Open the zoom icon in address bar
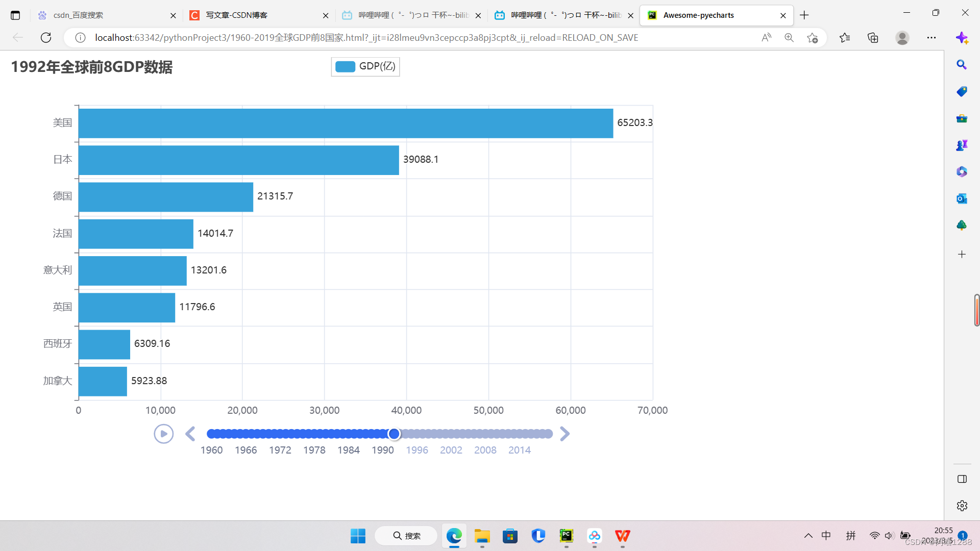The height and width of the screenshot is (551, 980). (x=789, y=37)
